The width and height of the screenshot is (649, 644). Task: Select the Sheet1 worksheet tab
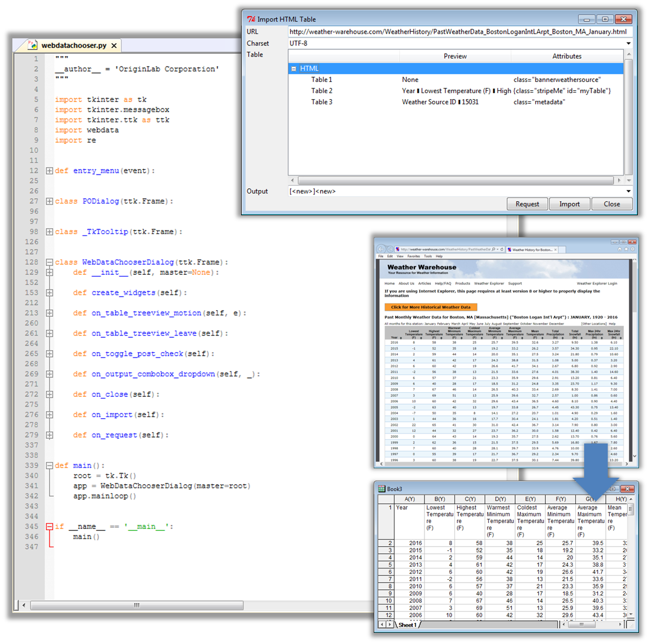click(x=406, y=625)
